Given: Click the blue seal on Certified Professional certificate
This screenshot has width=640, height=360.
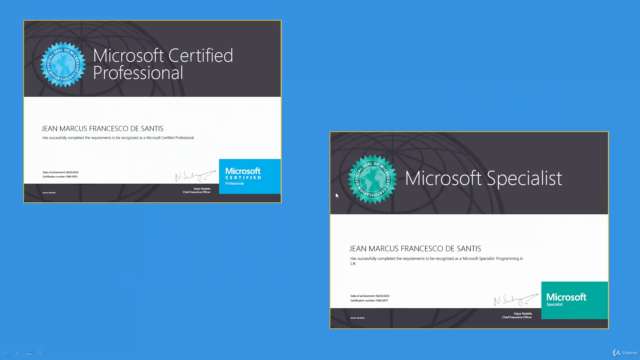Looking at the screenshot, I should point(63,64).
